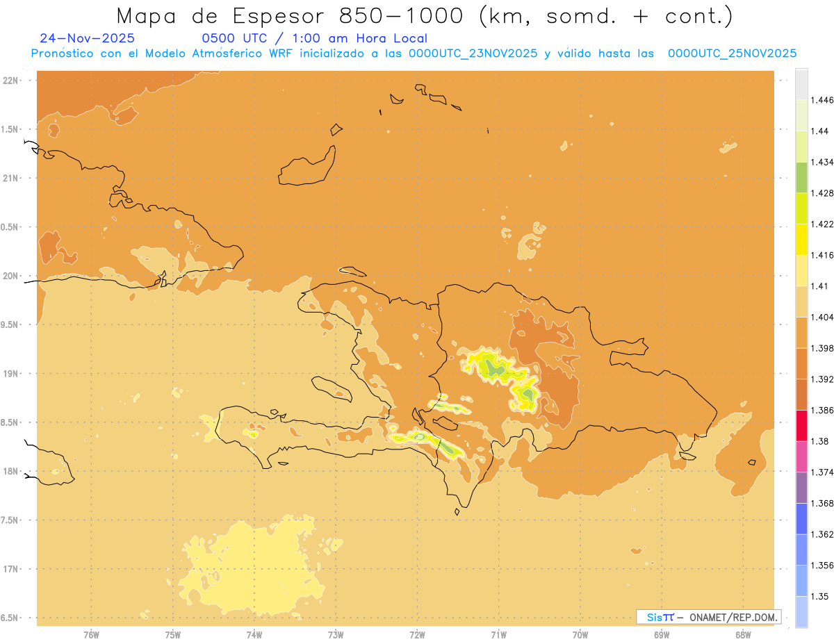Select the '0000UTC_25NOV2025' valid-until timestamp

[732, 53]
